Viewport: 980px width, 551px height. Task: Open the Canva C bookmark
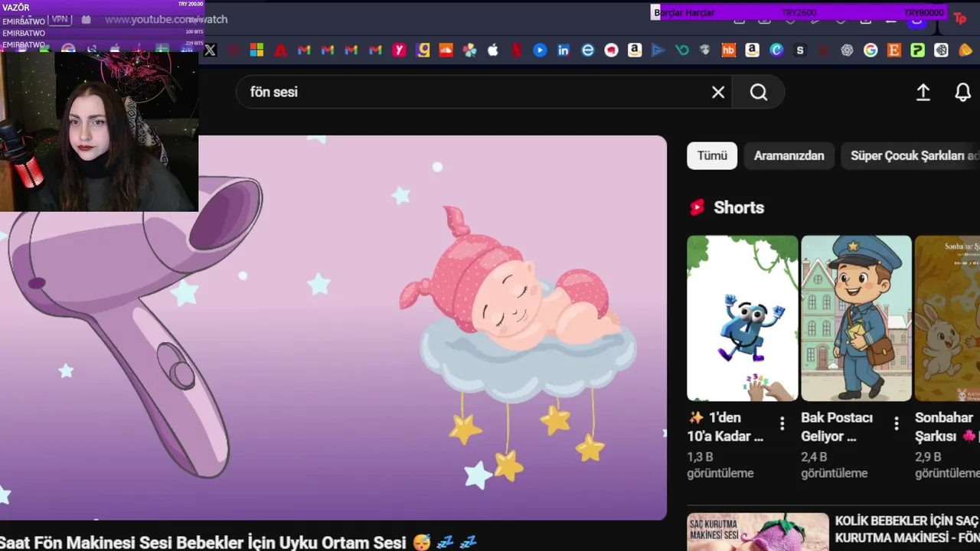click(776, 51)
